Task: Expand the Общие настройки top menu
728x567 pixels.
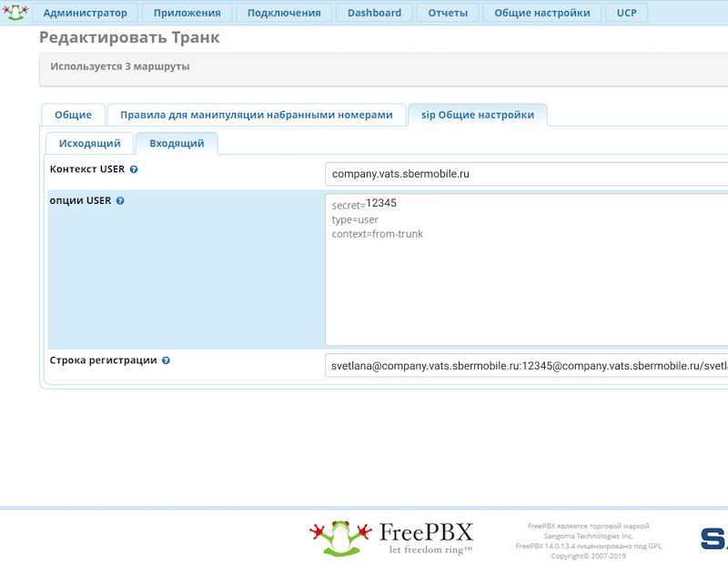Action: [x=542, y=13]
